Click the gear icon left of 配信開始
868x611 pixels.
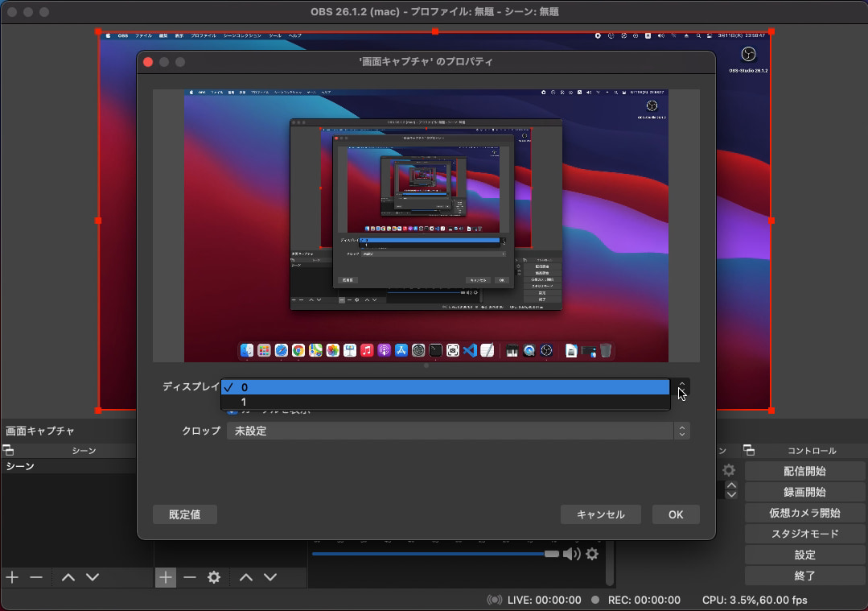pos(729,471)
